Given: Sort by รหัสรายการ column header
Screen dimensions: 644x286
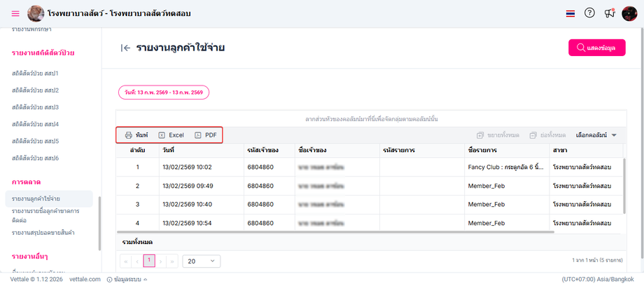Looking at the screenshot, I should point(422,150).
